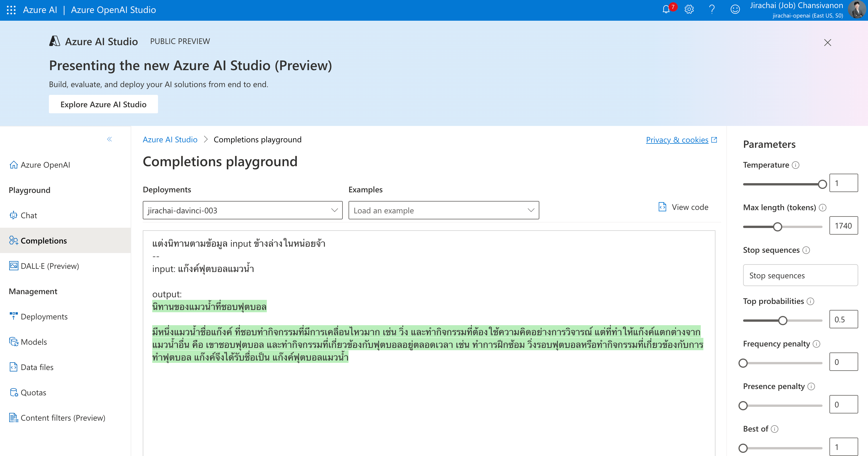The image size is (868, 456).
Task: Dismiss the Azure AI Studio preview banner
Action: (828, 42)
